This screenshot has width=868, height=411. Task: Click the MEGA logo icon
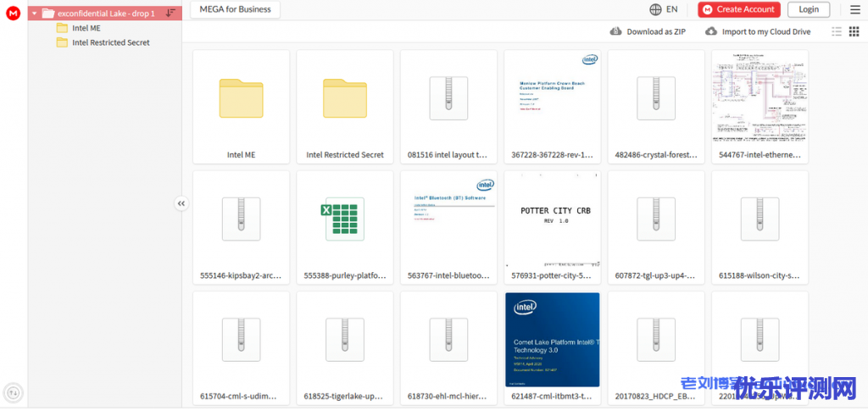[x=13, y=13]
